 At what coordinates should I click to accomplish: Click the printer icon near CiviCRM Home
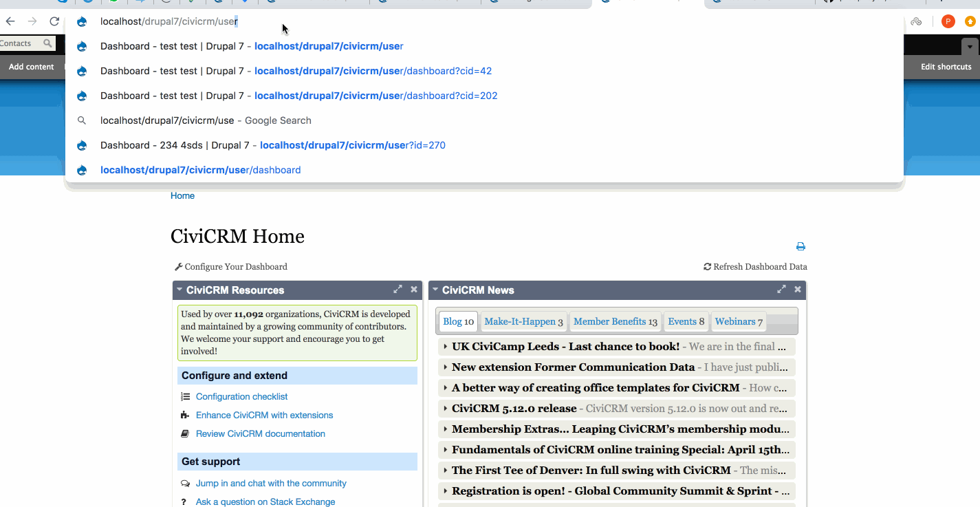pyautogui.click(x=801, y=246)
